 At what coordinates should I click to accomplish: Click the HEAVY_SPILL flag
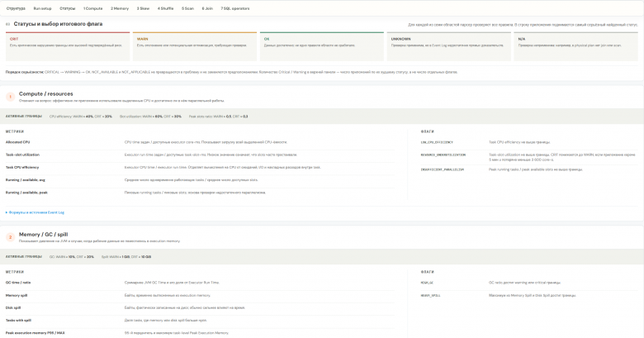click(x=430, y=295)
